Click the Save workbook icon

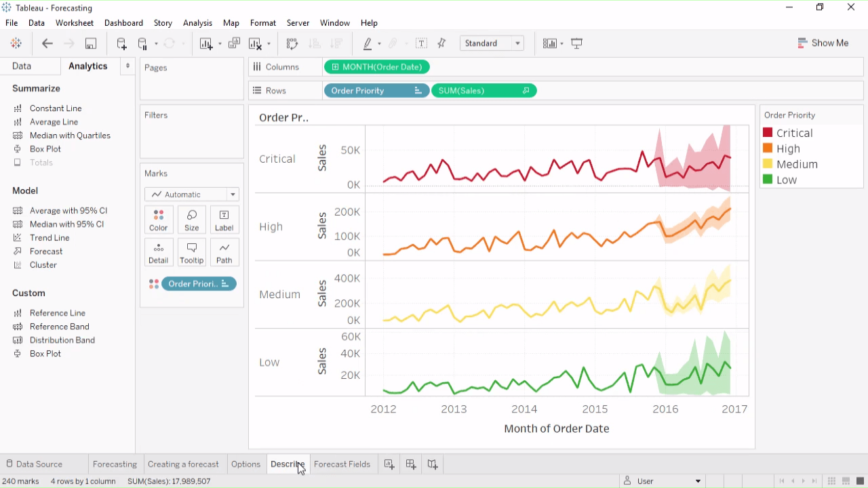coord(90,43)
